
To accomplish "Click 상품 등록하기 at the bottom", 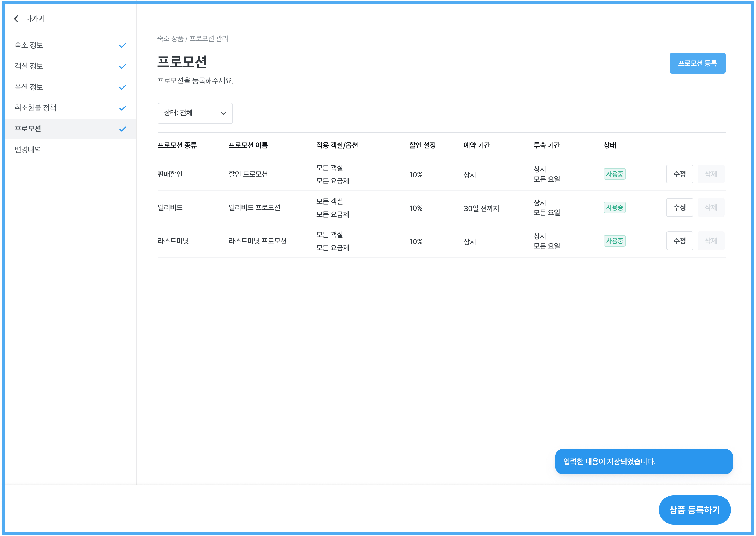I will [694, 510].
